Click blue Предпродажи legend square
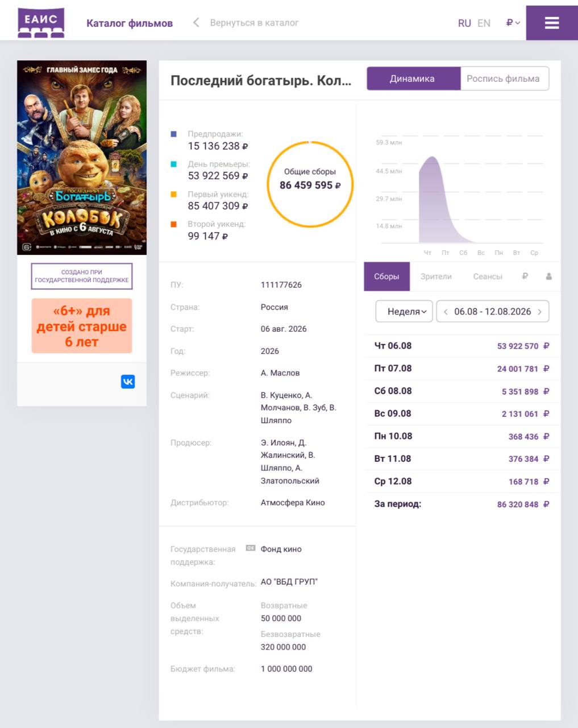Image resolution: width=578 pixels, height=728 pixels. coord(174,134)
